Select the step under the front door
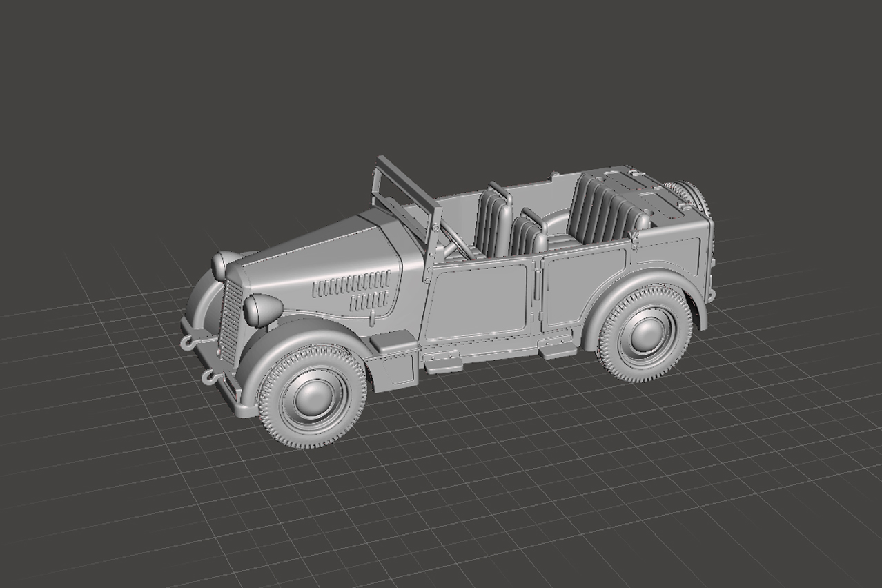 click(x=443, y=362)
